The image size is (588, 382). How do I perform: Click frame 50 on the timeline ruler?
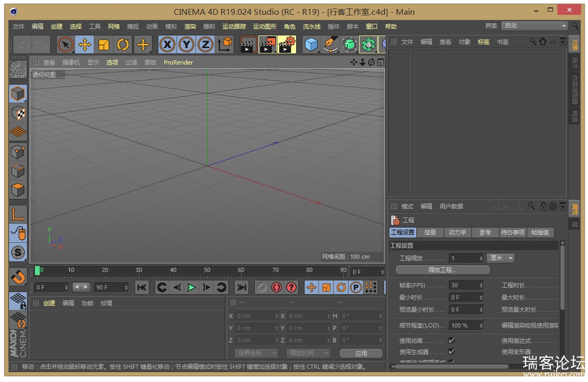click(x=207, y=271)
